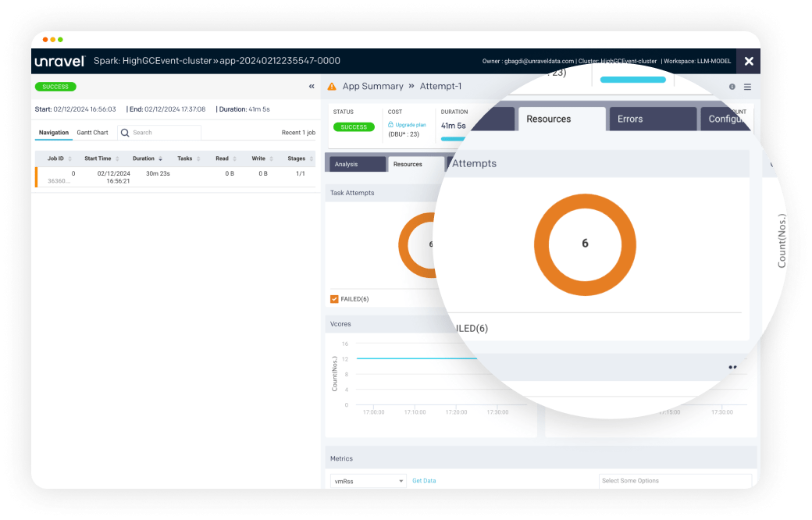Click the owner email gbagdi@unraveldata.com
Image resolution: width=812 pixels, height=520 pixels.
click(x=539, y=61)
